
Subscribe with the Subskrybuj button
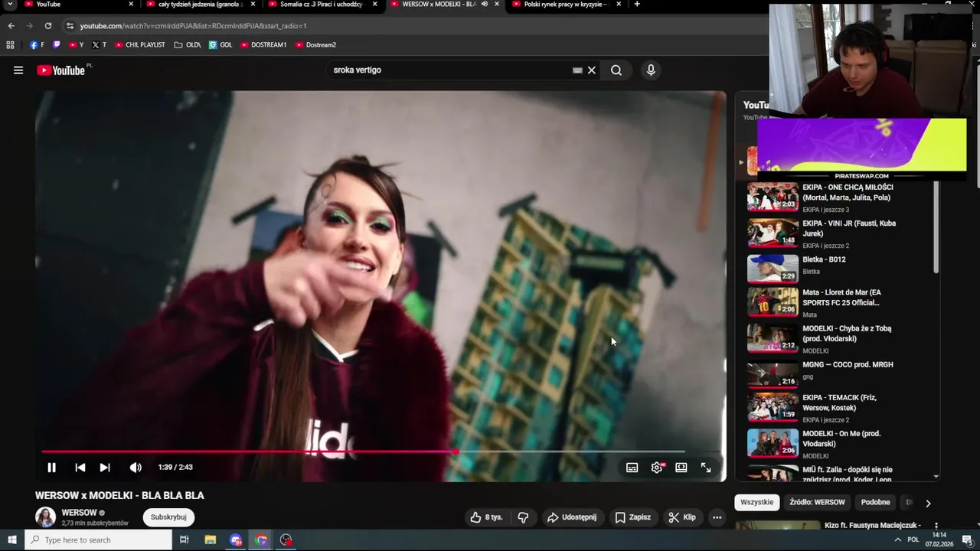pos(168,517)
